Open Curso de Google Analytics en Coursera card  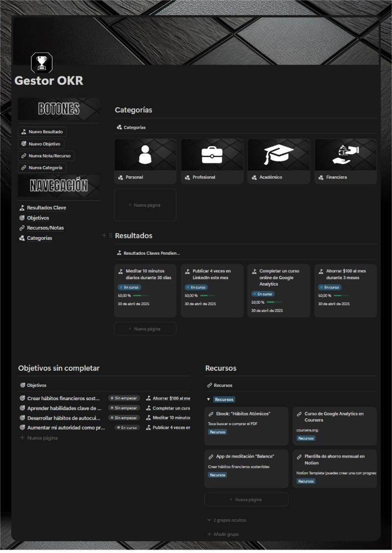click(335, 426)
